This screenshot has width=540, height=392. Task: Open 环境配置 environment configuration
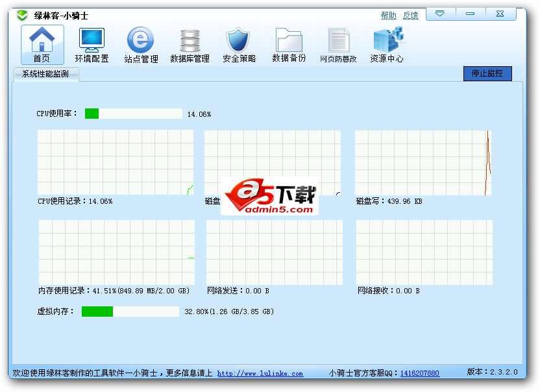coord(92,45)
